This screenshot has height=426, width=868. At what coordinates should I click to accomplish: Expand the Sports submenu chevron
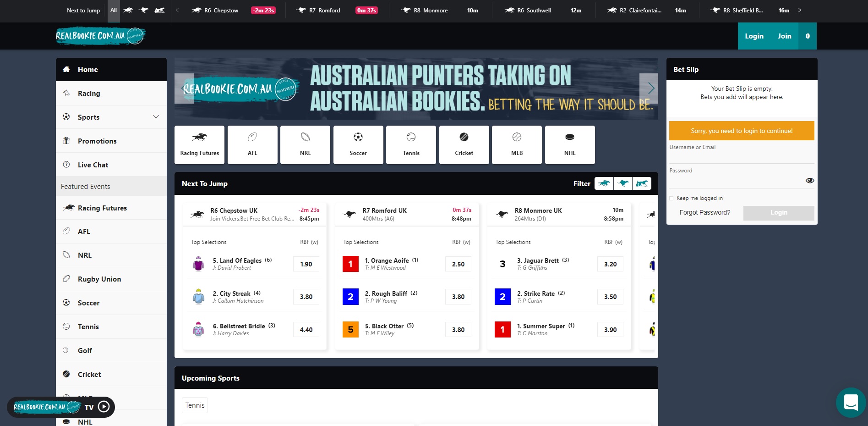[x=156, y=117]
